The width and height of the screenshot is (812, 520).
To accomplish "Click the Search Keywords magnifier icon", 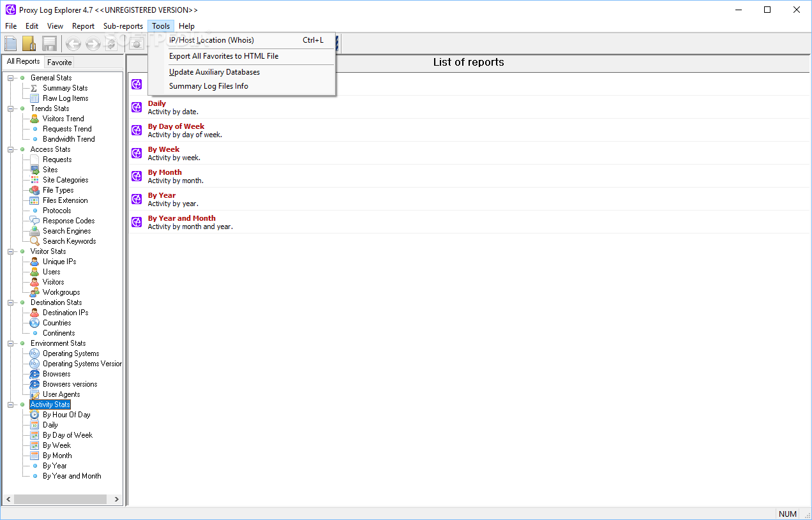I will [x=34, y=241].
